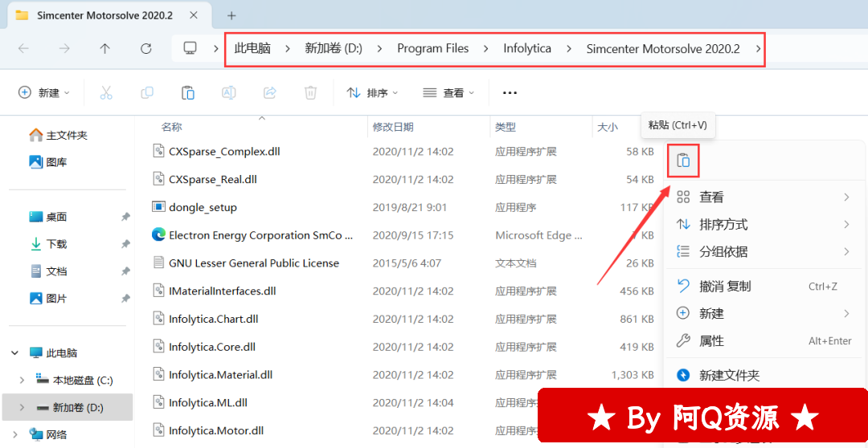Open the 排序 sort dropdown

point(372,93)
